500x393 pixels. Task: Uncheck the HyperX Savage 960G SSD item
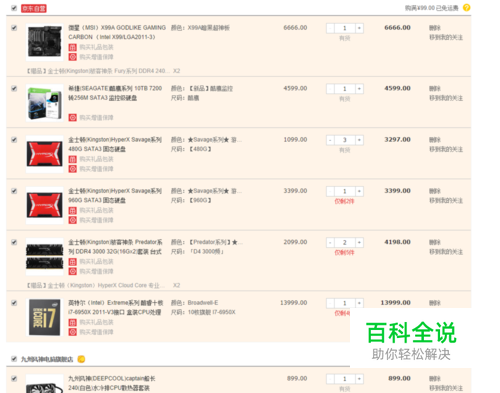[14, 191]
